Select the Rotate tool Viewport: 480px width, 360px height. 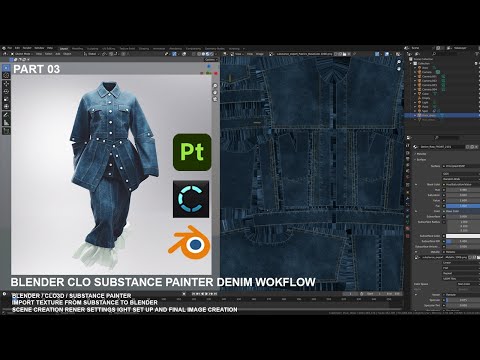(6, 91)
